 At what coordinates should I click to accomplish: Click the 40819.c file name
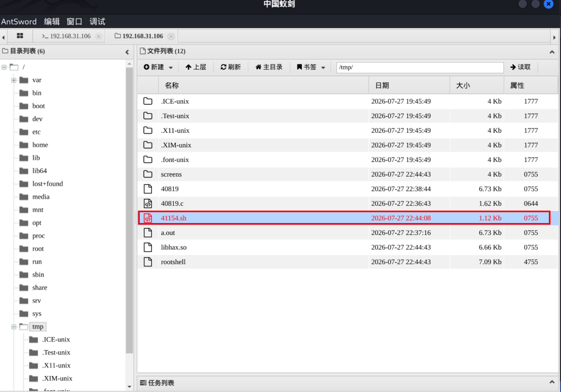(x=172, y=203)
